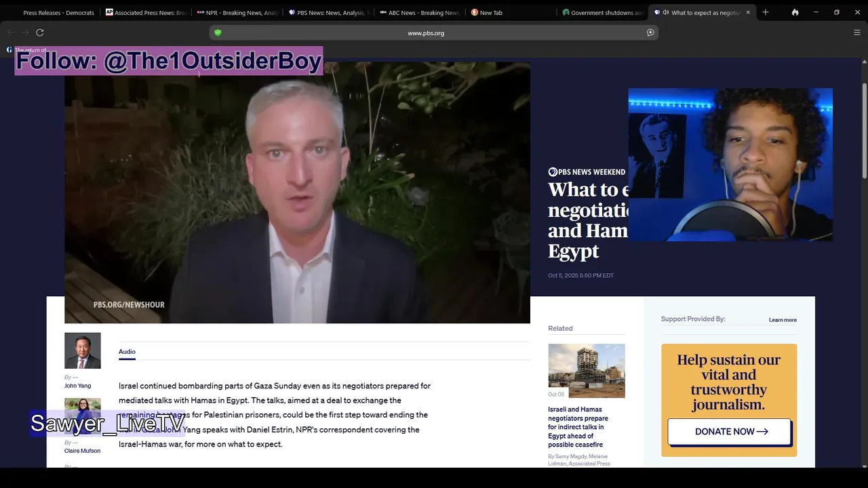
Task: Click the flame icon in title bar
Action: (x=795, y=12)
